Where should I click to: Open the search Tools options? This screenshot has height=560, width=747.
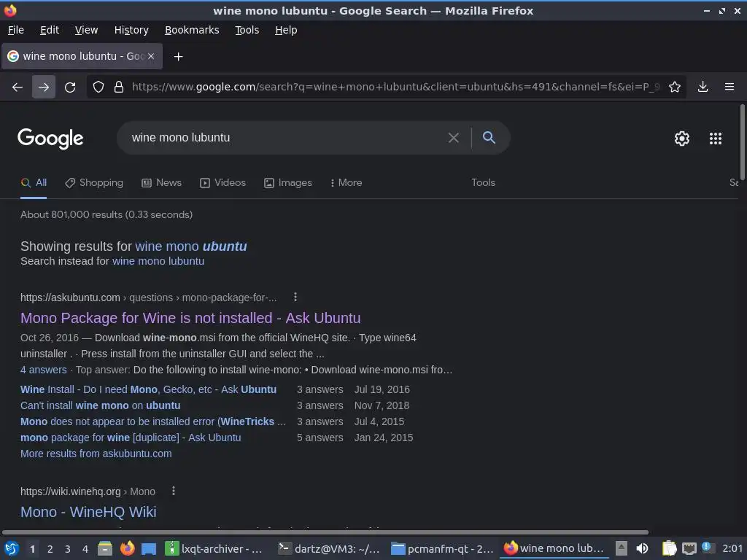[483, 183]
